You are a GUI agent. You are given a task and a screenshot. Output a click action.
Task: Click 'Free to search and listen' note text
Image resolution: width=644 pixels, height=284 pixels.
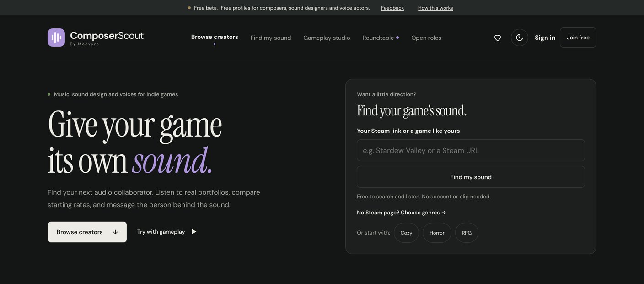click(424, 197)
